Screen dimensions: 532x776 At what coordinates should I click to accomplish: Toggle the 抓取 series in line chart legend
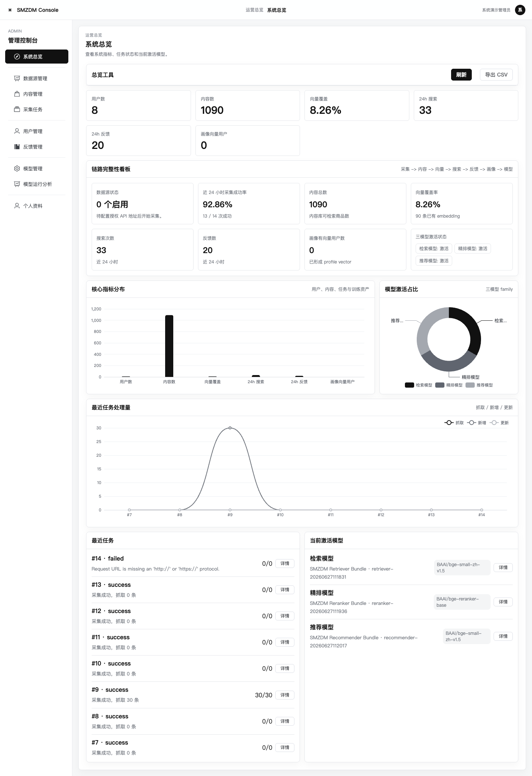454,423
